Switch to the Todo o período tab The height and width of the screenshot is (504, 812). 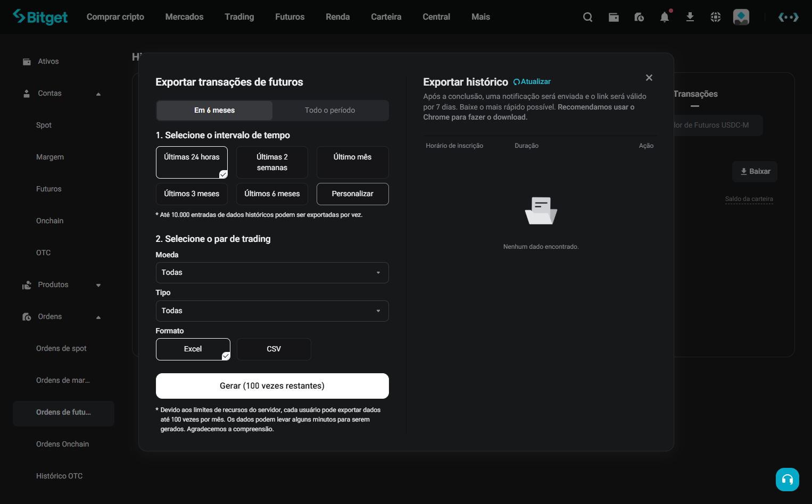[330, 111]
